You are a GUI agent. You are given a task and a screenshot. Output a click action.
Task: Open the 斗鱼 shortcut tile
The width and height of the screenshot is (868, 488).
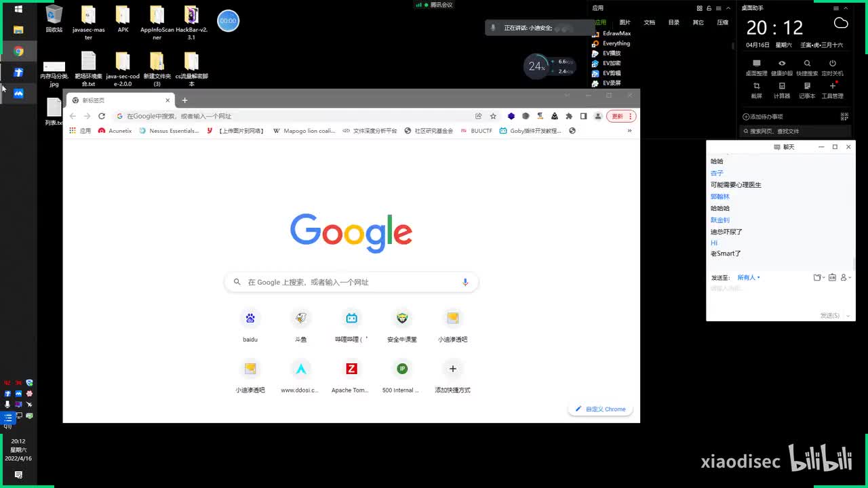click(301, 324)
